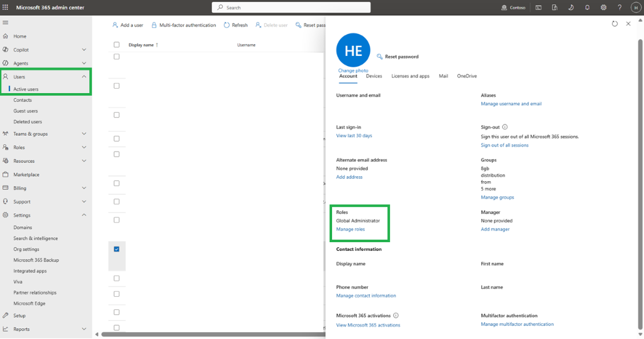Refresh the user details panel icon
644x339 pixels.
tap(614, 24)
